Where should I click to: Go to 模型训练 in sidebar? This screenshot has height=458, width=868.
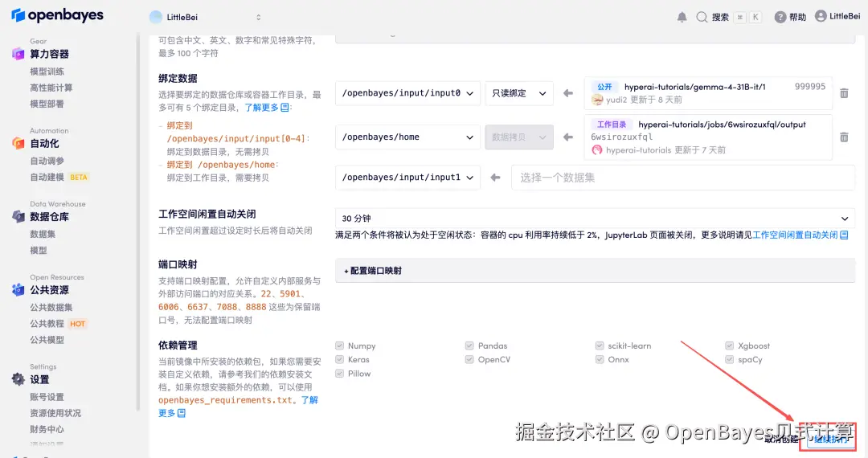pos(47,72)
